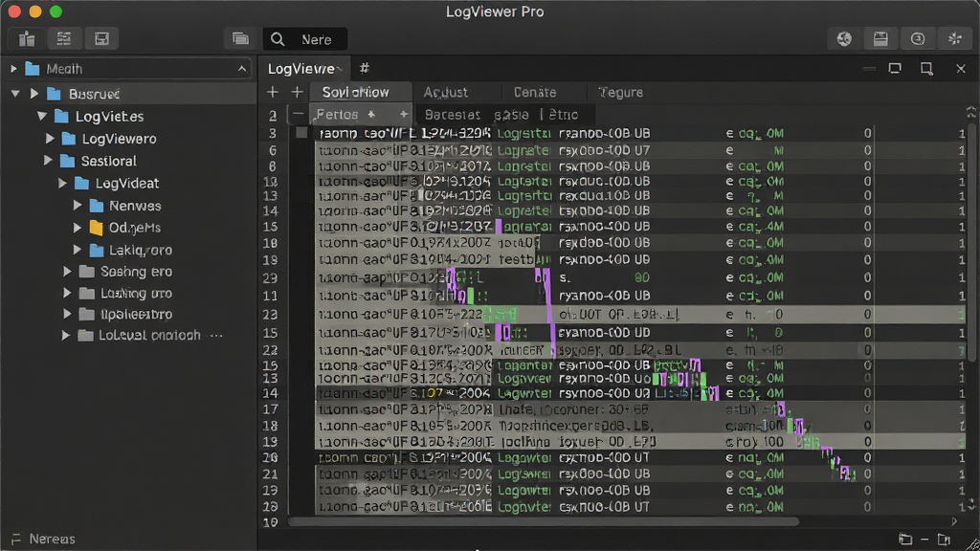
Task: Click the hash tab button
Action: click(365, 68)
